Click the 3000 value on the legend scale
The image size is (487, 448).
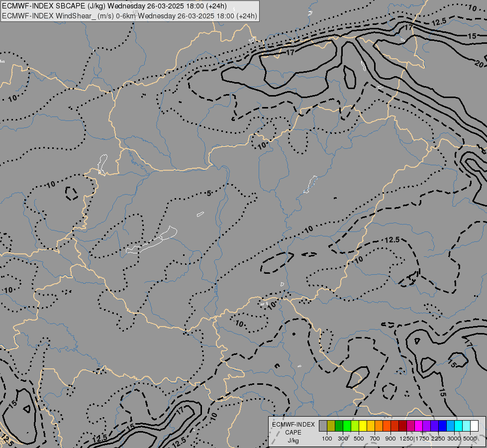[454, 439]
